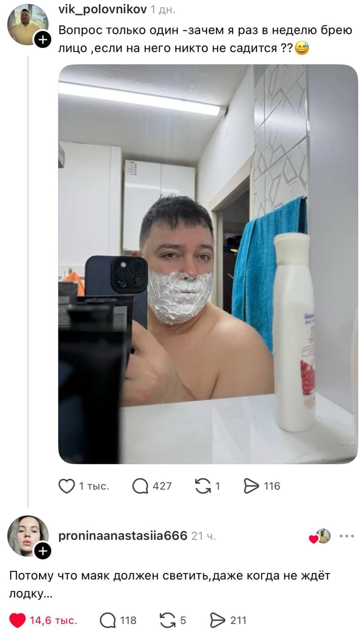Screen dimensions: 364x635
Task: Open vik_polovnikov's profile from username
Action: [102, 9]
